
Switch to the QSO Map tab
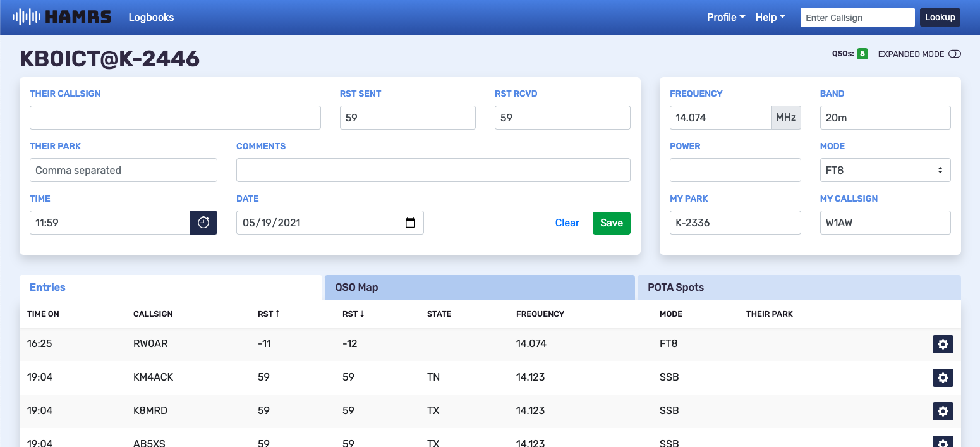point(479,287)
